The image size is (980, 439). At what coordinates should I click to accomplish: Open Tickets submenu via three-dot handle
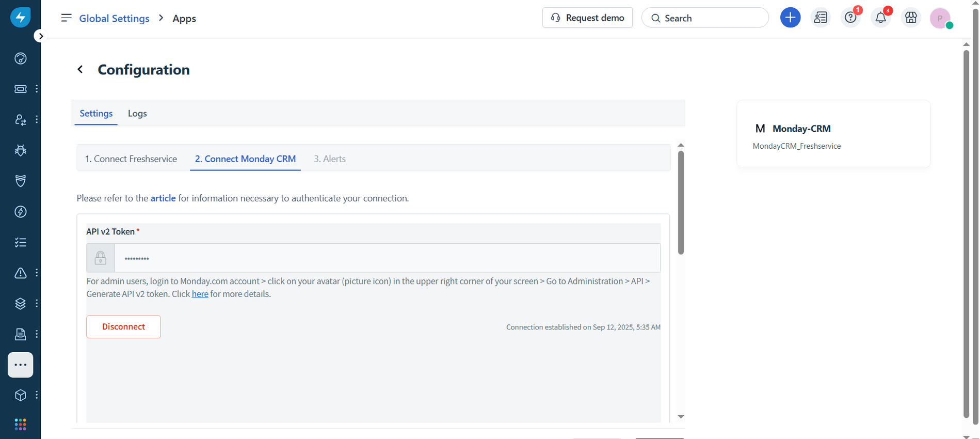tap(37, 89)
